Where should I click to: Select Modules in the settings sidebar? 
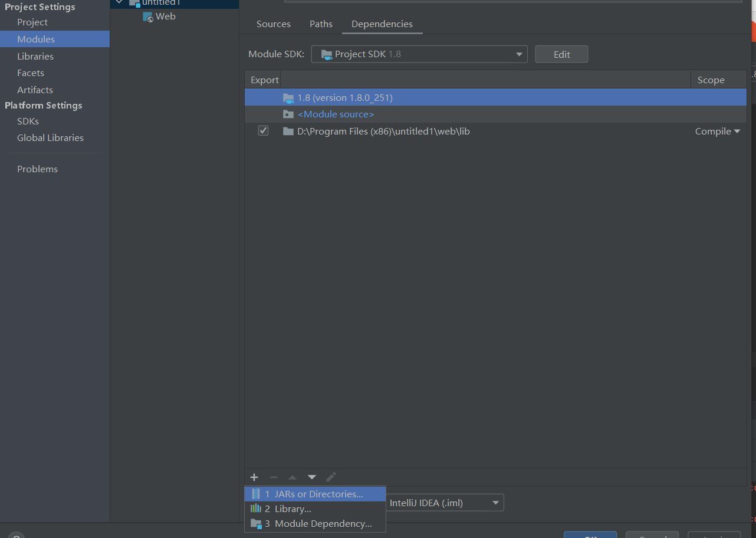pos(55,39)
